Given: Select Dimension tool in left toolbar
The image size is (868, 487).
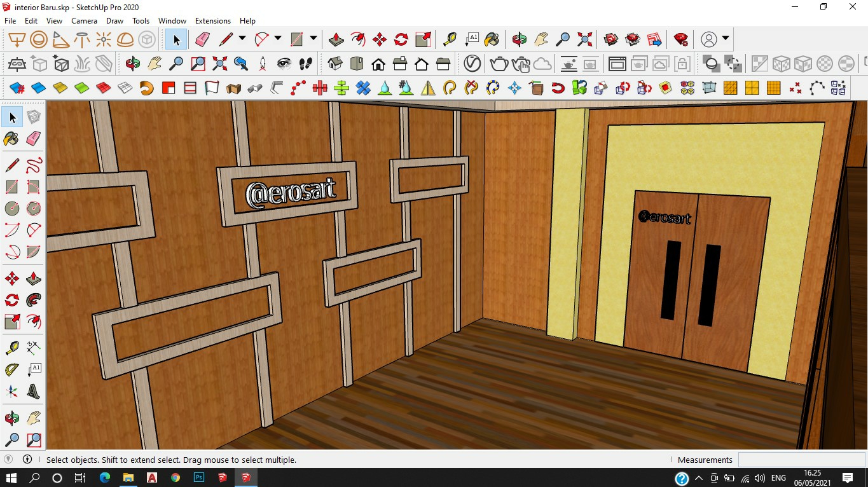Looking at the screenshot, I should click(x=34, y=348).
